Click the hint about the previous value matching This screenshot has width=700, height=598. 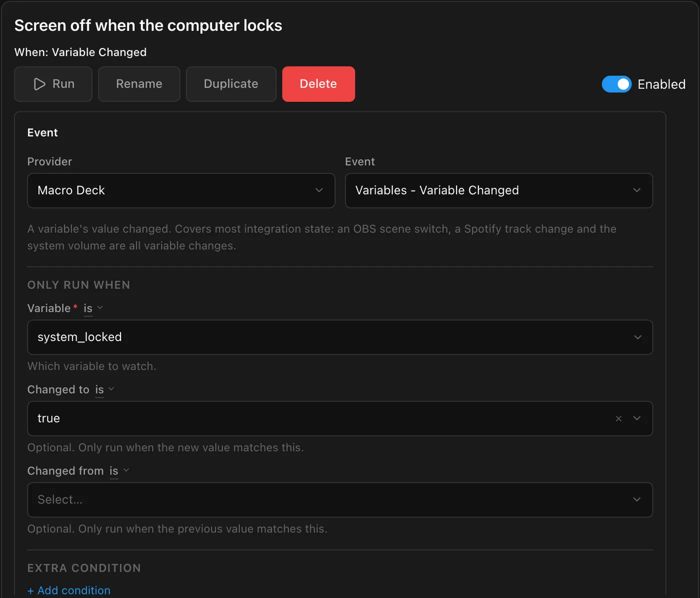[x=177, y=529]
